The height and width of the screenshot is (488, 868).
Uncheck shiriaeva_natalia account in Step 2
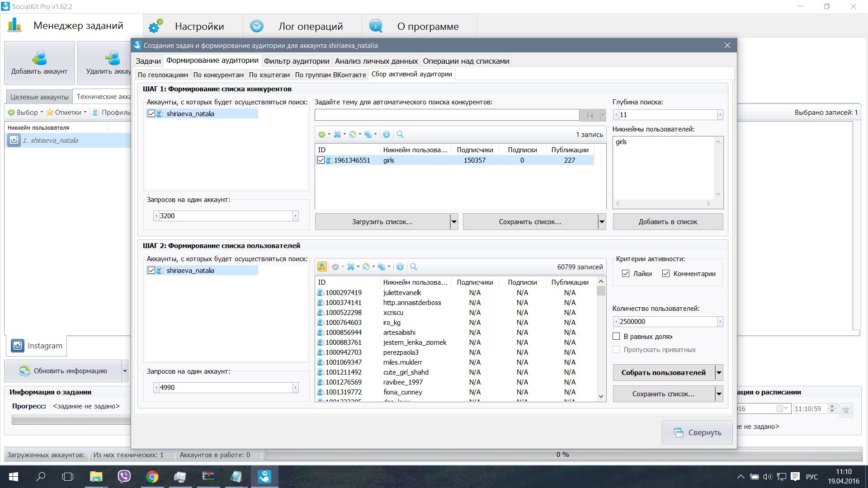(151, 270)
